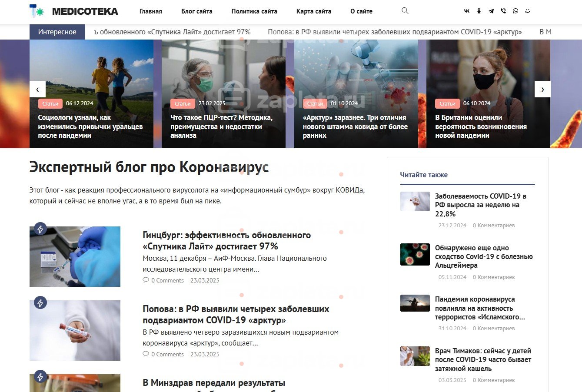Show the previous carousel slide
The image size is (582, 392).
(x=37, y=89)
